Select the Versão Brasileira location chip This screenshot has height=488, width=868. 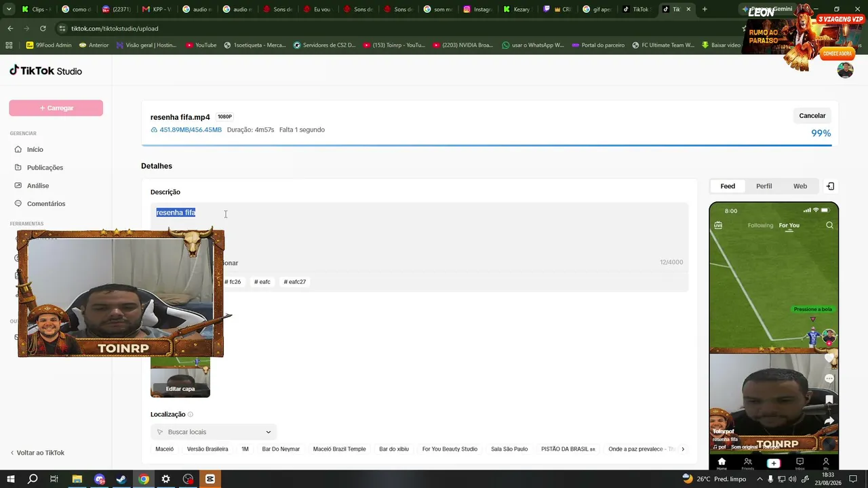[x=208, y=449]
